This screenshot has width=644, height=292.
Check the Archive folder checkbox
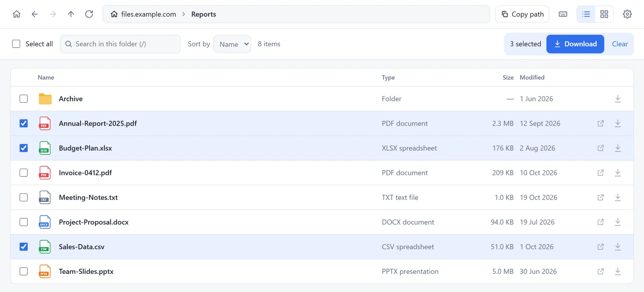(x=24, y=99)
